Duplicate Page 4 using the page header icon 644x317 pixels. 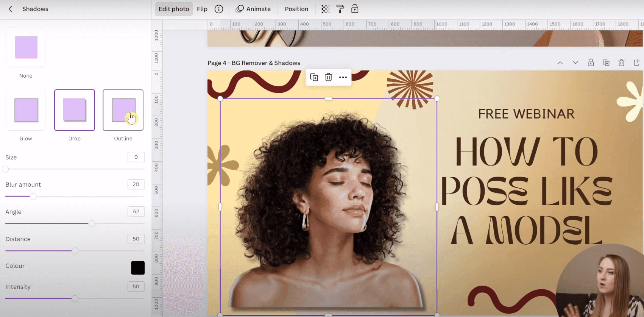[606, 63]
